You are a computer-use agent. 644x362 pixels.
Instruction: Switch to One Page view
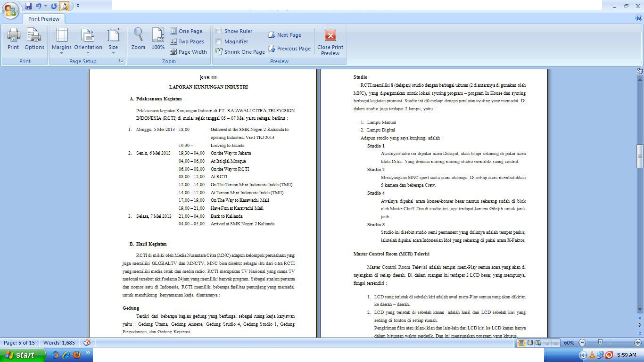186,31
